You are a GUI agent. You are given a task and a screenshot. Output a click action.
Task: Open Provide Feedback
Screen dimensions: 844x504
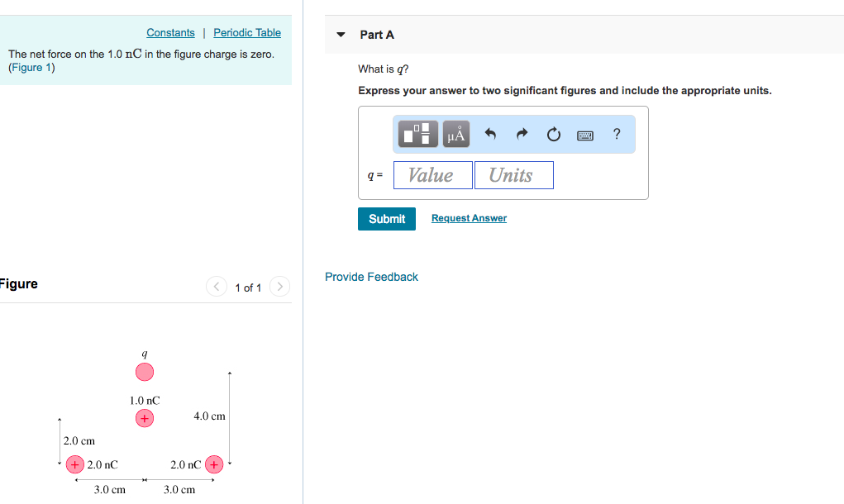coord(371,277)
